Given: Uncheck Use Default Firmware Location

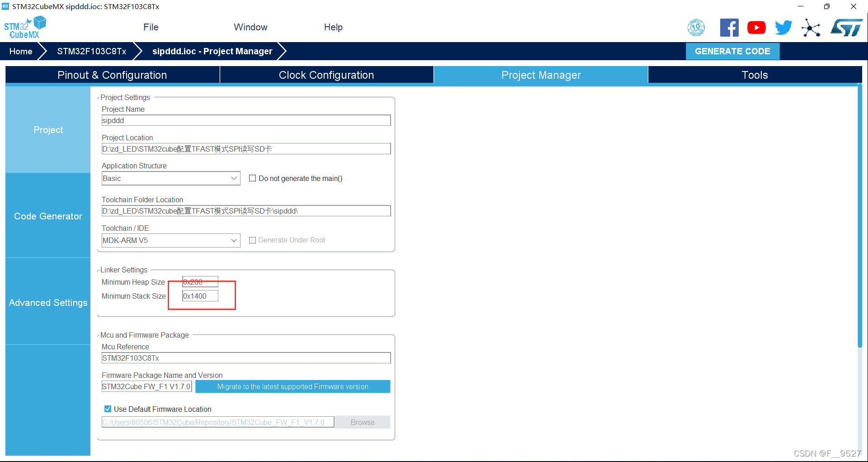Looking at the screenshot, I should pos(108,409).
